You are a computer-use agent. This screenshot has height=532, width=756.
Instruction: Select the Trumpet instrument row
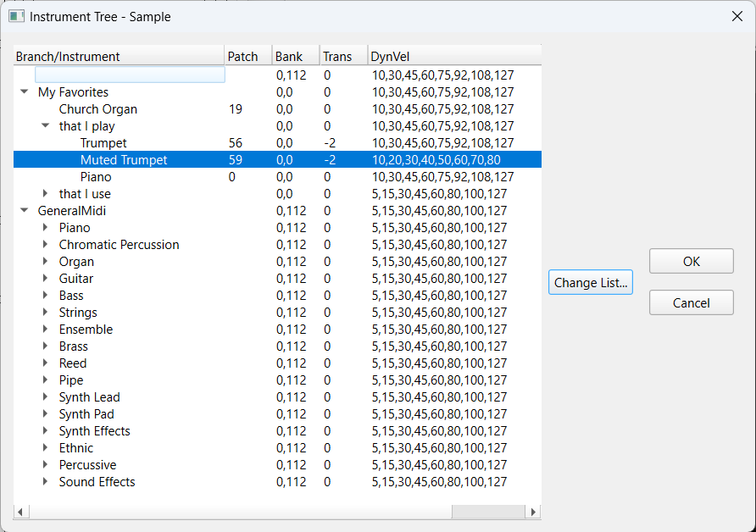pyautogui.click(x=277, y=142)
